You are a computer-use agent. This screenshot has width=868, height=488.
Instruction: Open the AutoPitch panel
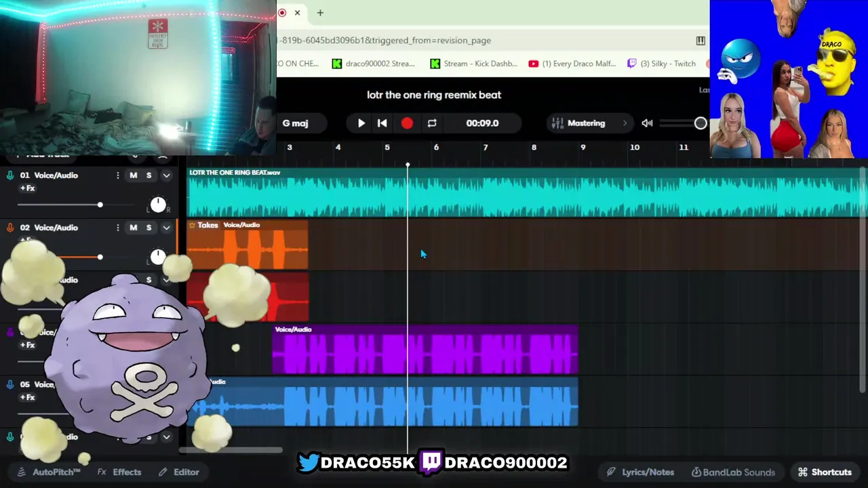click(x=49, y=472)
